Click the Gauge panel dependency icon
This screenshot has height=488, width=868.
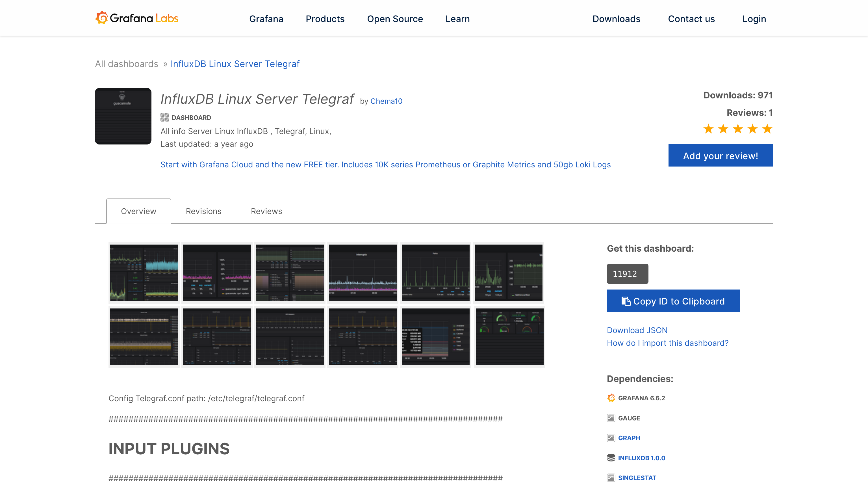coord(611,418)
